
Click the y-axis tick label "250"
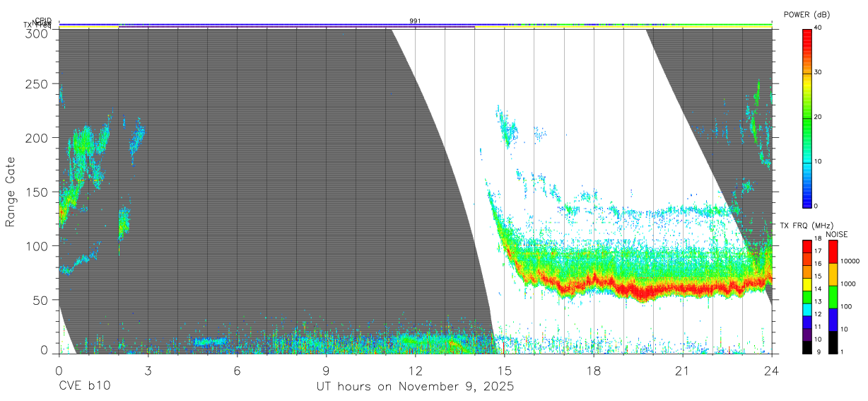point(37,84)
